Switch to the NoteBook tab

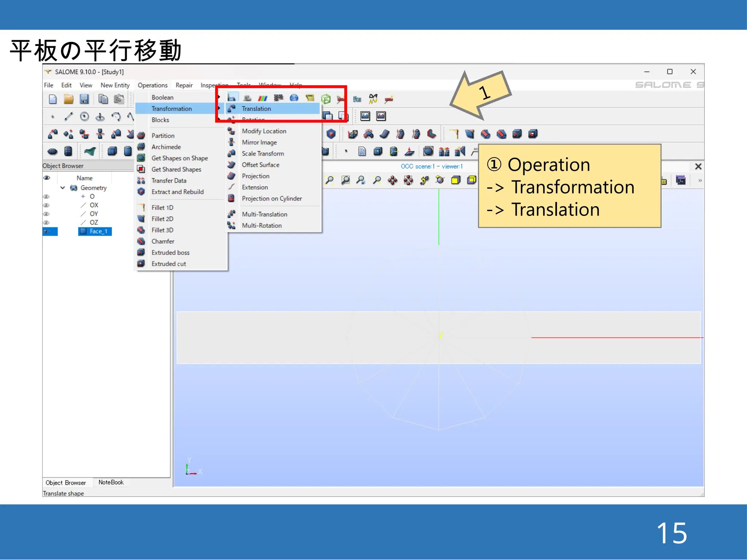111,482
